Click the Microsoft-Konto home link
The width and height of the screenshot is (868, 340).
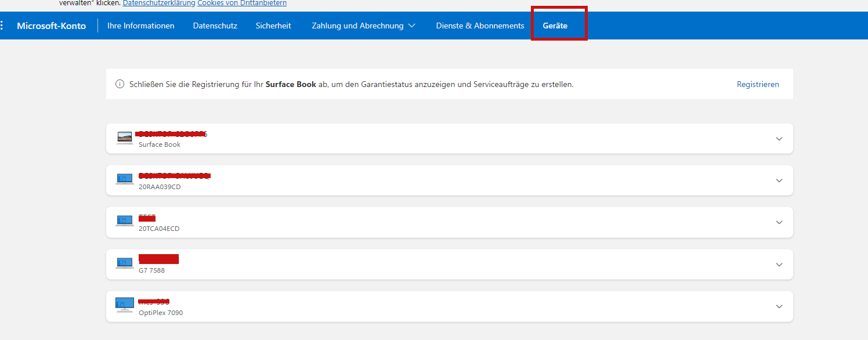click(52, 26)
